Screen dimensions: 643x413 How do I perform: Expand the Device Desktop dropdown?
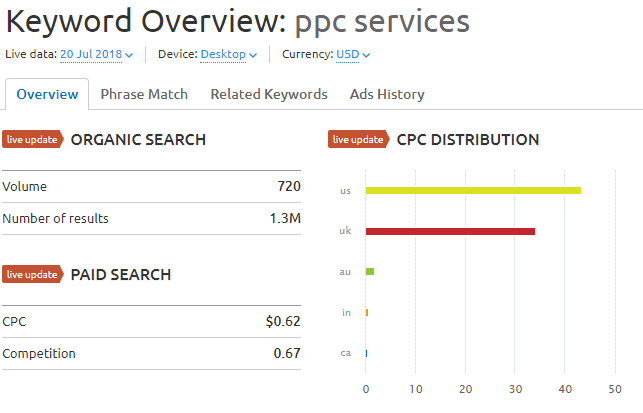point(228,54)
